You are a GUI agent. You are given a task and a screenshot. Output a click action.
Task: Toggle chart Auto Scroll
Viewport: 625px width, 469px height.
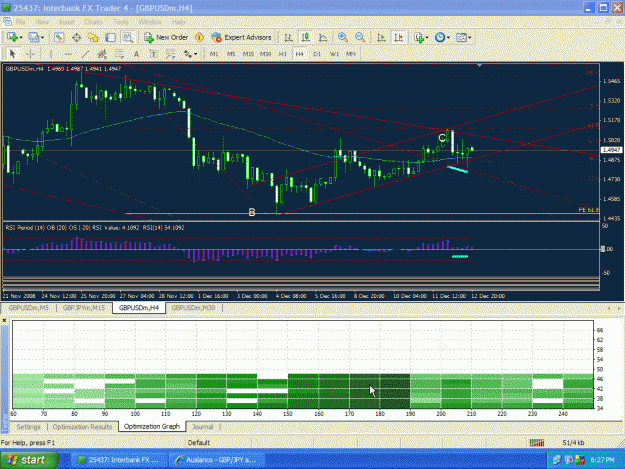coord(381,37)
